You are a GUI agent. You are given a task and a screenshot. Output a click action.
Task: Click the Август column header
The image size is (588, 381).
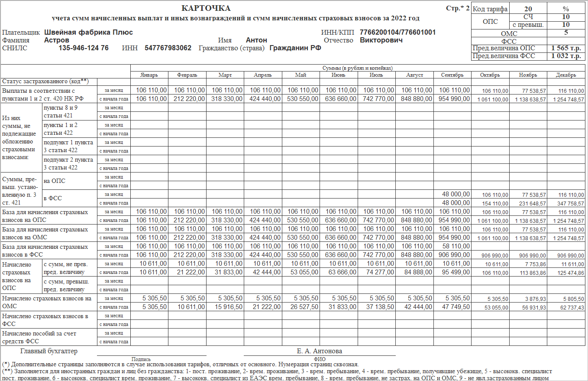[414, 75]
